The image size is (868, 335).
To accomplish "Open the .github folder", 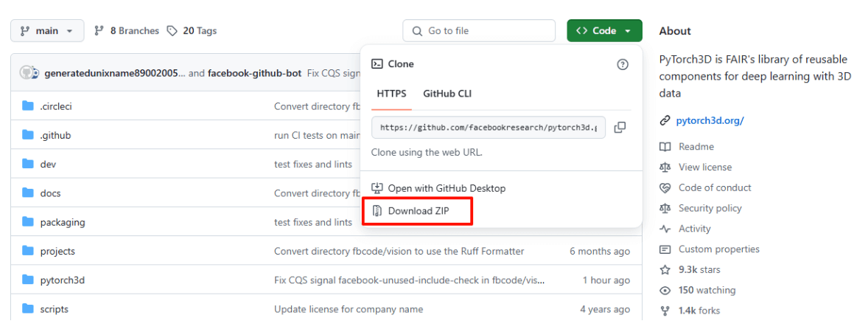I will 55,135.
